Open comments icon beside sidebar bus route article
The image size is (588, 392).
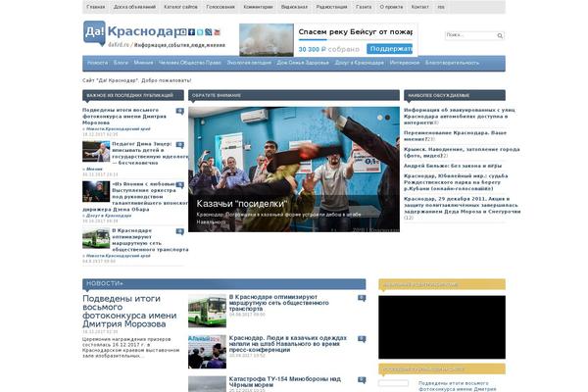pos(180,231)
